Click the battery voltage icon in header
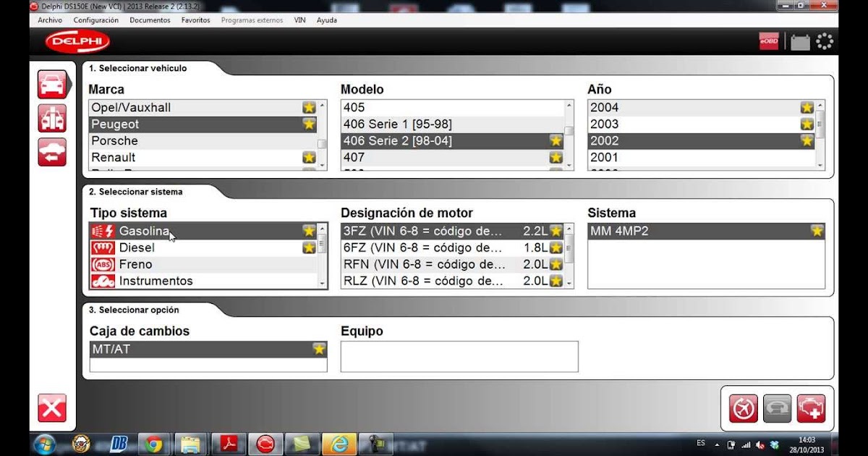The width and height of the screenshot is (868, 456). [x=800, y=42]
